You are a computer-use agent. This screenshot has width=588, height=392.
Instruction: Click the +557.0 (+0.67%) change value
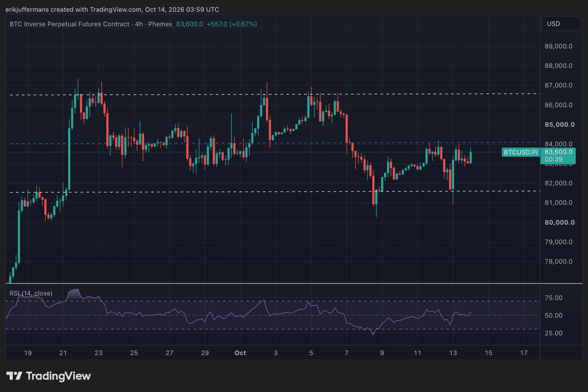(x=232, y=24)
